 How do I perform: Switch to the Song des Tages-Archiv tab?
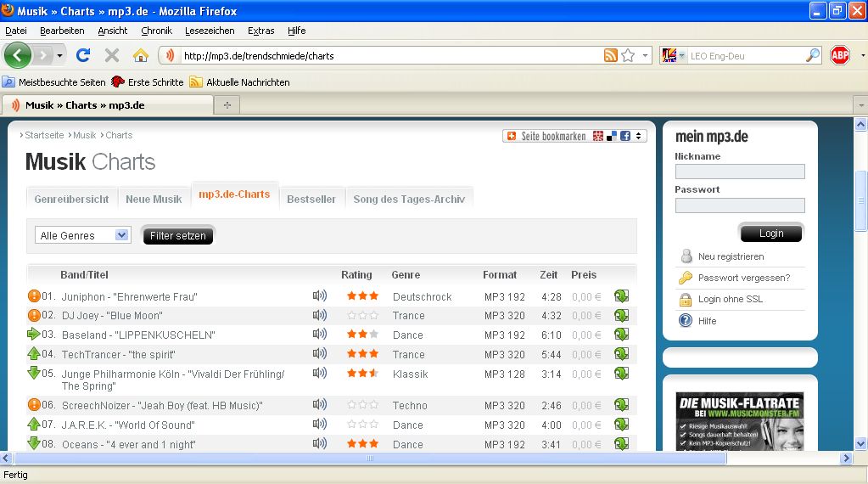point(409,199)
